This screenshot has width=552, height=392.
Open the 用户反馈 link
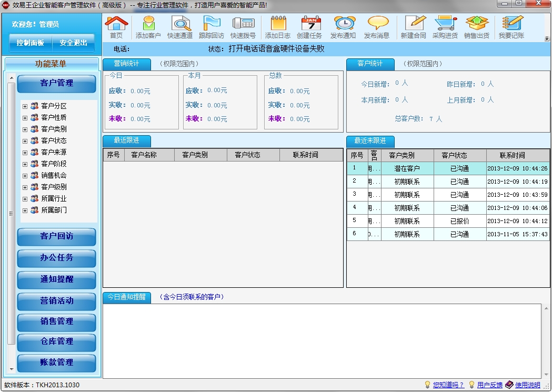click(x=489, y=385)
